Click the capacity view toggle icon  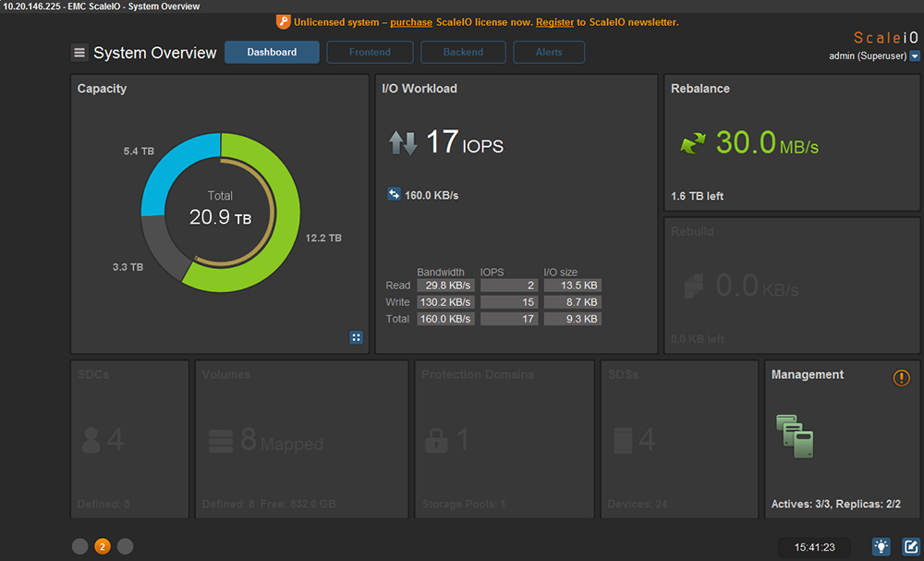pos(356,337)
